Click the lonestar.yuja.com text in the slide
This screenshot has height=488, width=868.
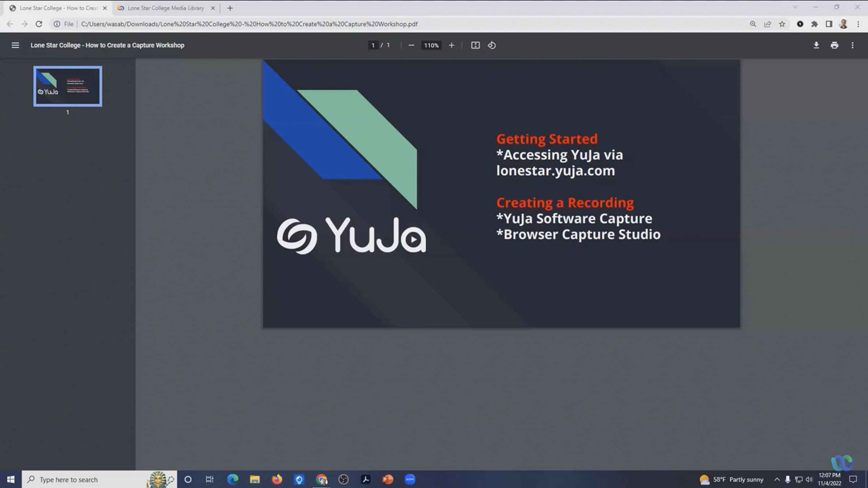pyautogui.click(x=556, y=171)
